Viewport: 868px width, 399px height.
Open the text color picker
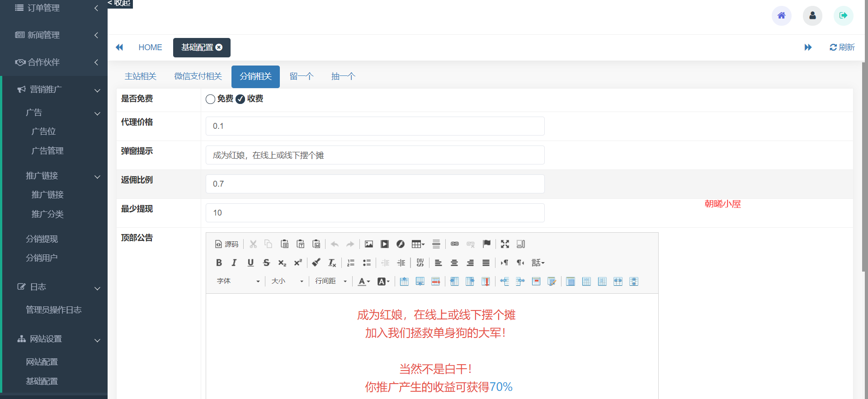pyautogui.click(x=363, y=281)
